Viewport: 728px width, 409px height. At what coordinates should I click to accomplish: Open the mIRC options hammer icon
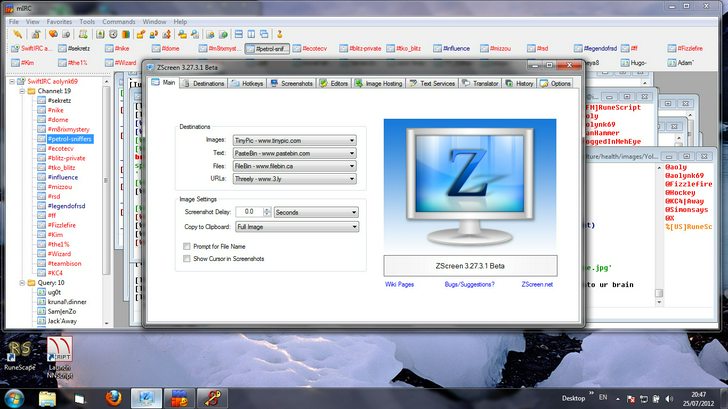[36, 34]
